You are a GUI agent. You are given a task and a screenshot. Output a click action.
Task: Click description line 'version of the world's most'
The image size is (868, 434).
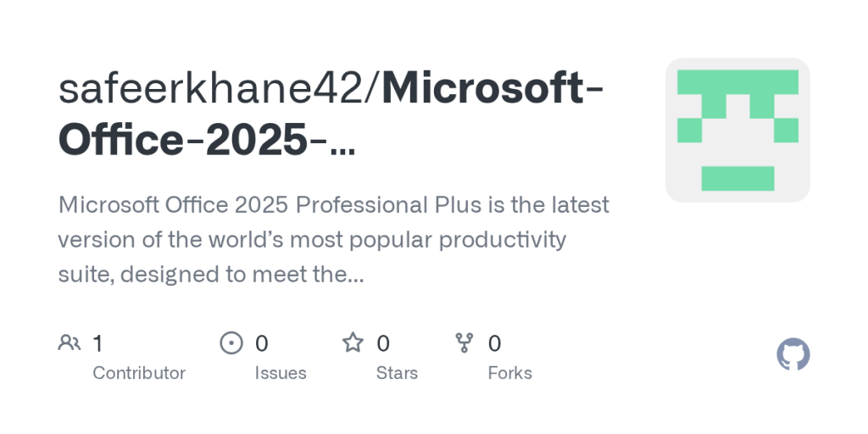[x=312, y=240]
